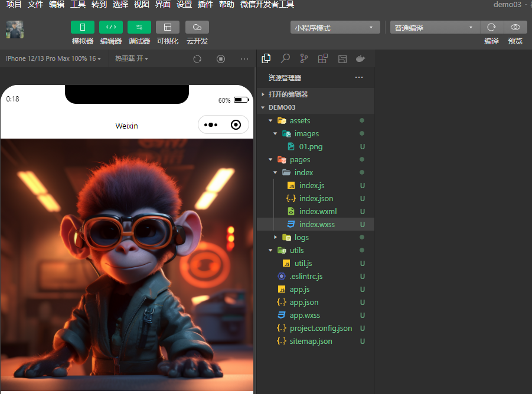Click the simulator refresh icon

[x=197, y=59]
